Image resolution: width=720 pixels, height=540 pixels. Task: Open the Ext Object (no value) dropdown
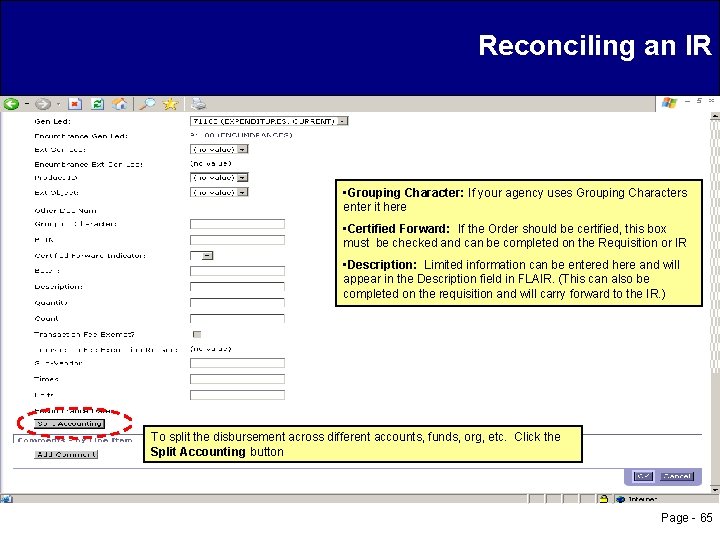pos(219,192)
